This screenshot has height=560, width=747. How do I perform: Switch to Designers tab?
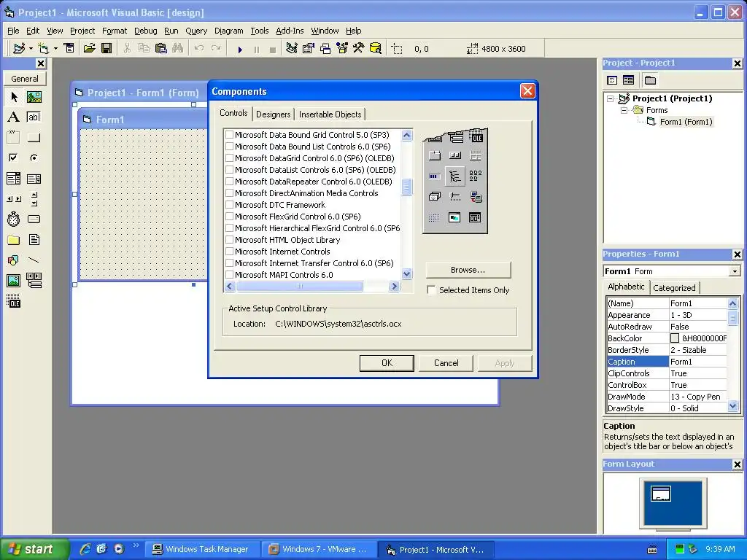pos(273,114)
